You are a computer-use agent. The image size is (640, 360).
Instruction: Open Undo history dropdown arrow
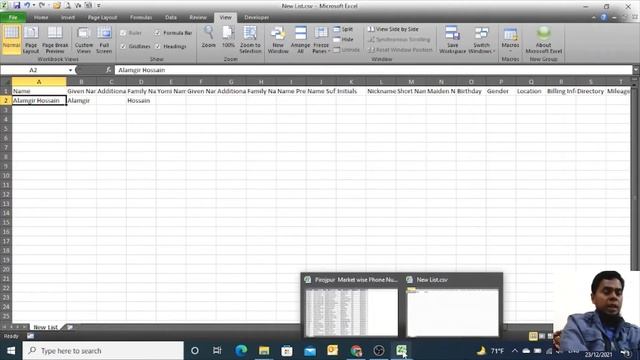click(33, 6)
